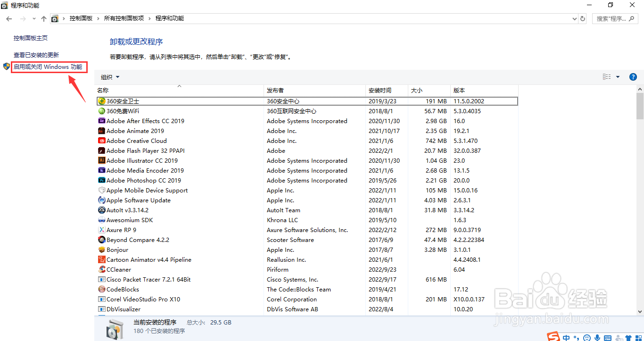Viewport: 644px width, 341px height.
Task: Click install date 2022/8/4
Action: pyautogui.click(x=381, y=309)
